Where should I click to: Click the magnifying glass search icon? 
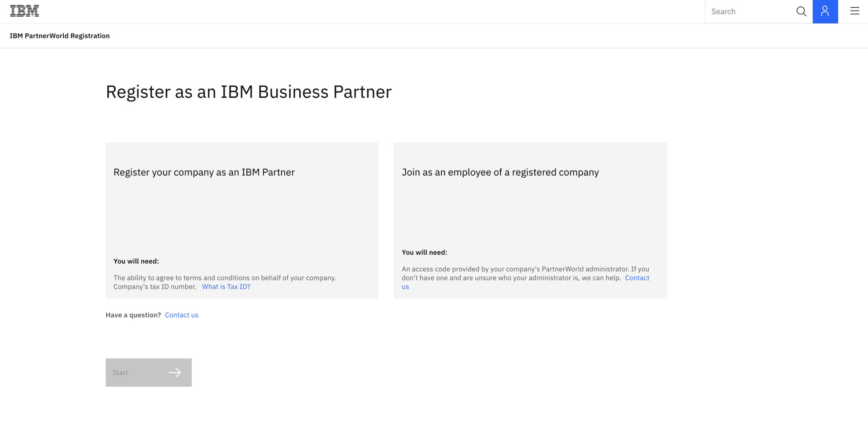(801, 11)
